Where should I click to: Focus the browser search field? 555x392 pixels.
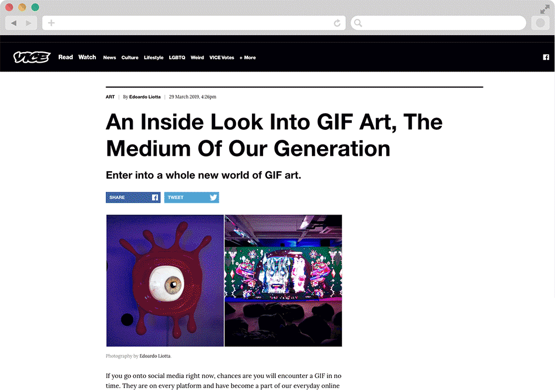point(438,23)
